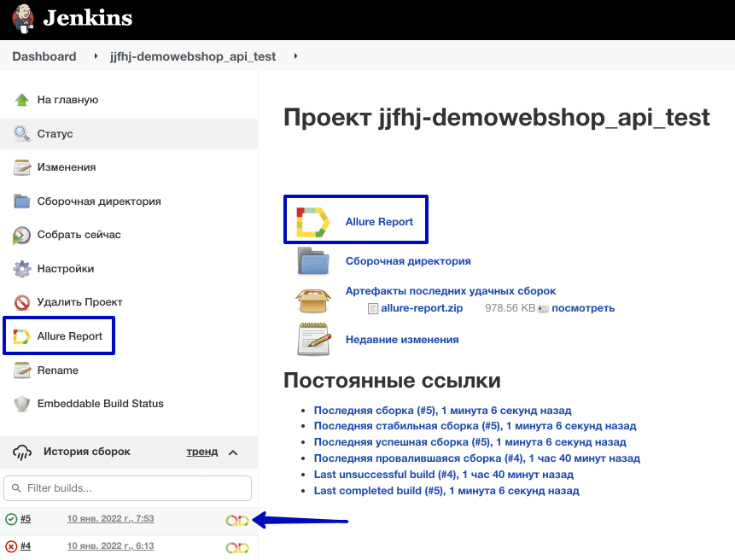The height and width of the screenshot is (560, 735).
Task: Open Изменения in the sidebar
Action: [x=67, y=167]
